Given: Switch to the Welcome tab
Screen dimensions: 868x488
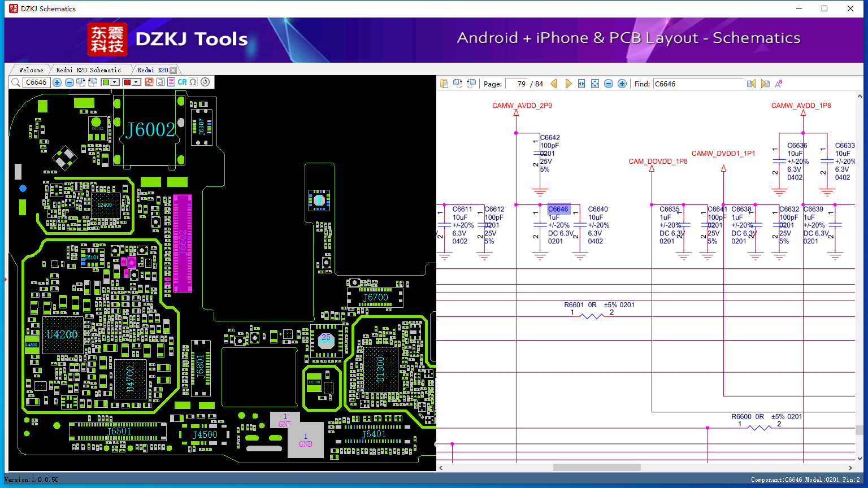Looking at the screenshot, I should (x=31, y=70).
